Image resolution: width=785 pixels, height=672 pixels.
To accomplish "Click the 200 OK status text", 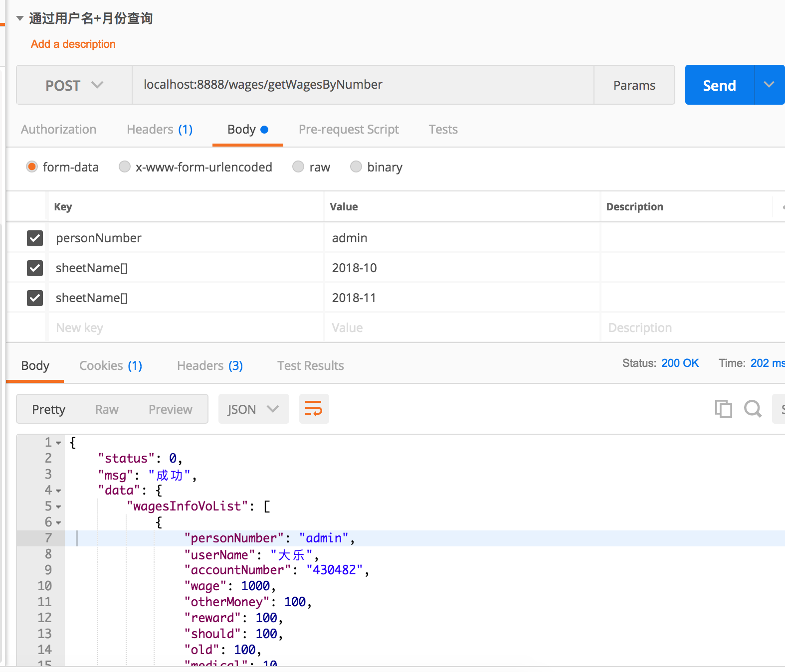I will 680,363.
